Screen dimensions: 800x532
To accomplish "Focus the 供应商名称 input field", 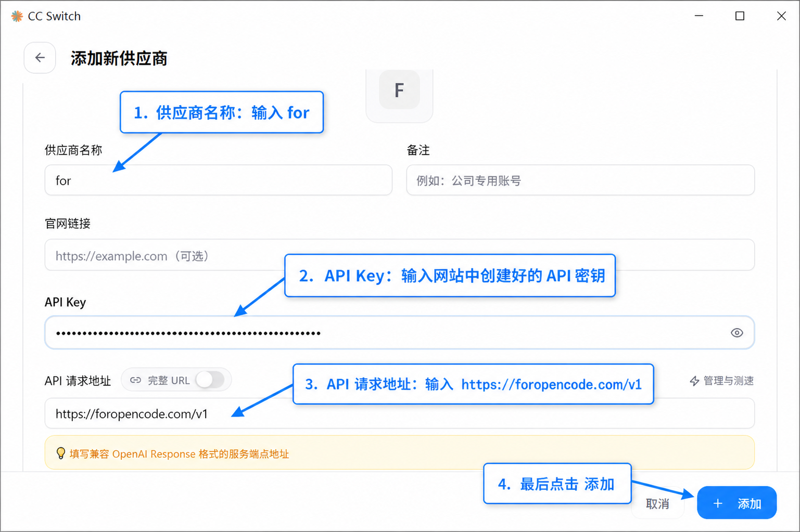I will 218,180.
